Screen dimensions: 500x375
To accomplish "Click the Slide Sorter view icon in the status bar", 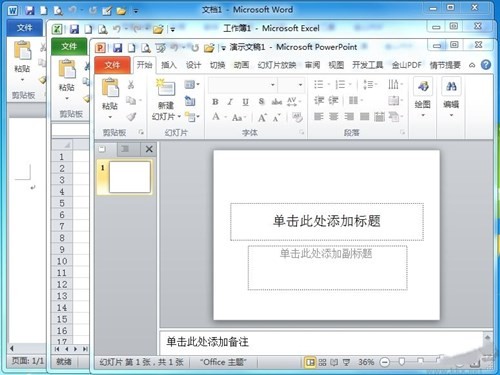I will [322, 362].
